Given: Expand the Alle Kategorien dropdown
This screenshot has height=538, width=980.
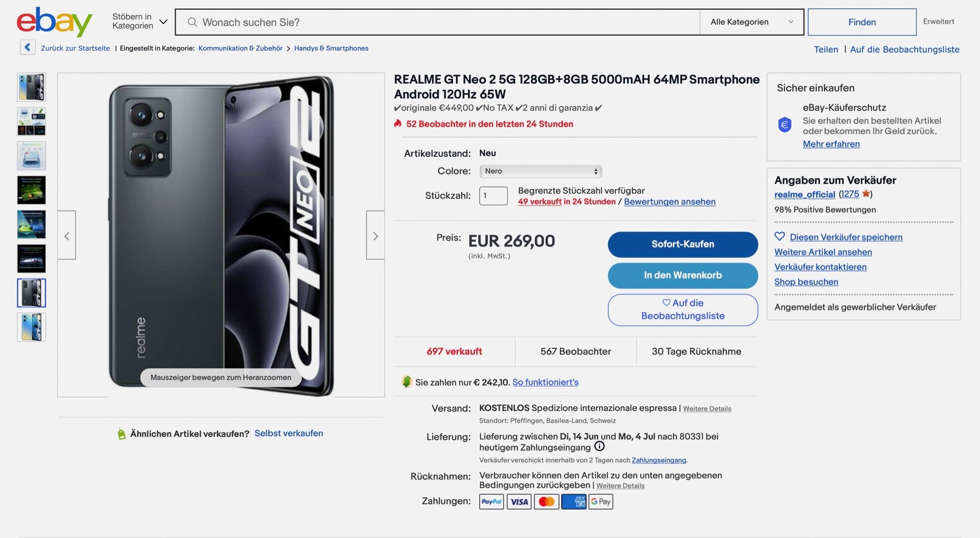Looking at the screenshot, I should (x=751, y=22).
